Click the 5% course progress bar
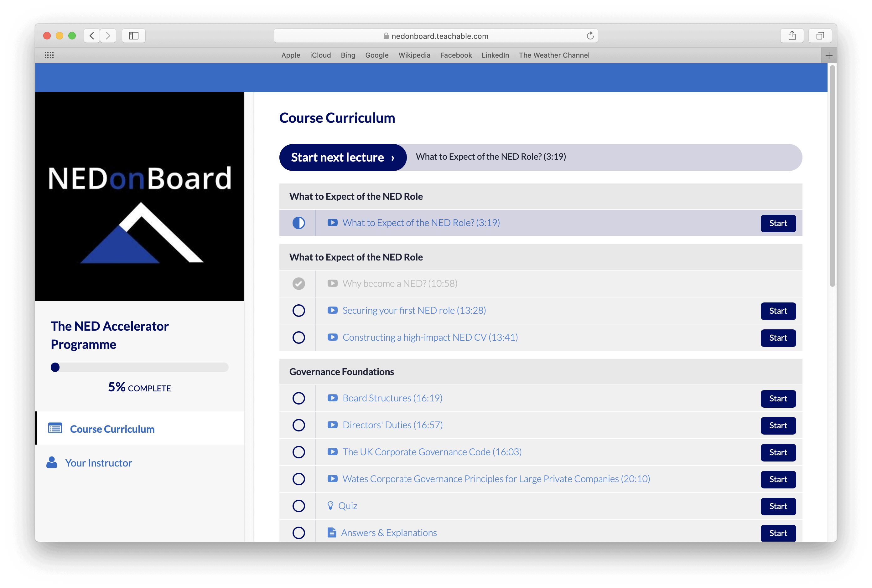Screen dimensions: 872x588 139,367
